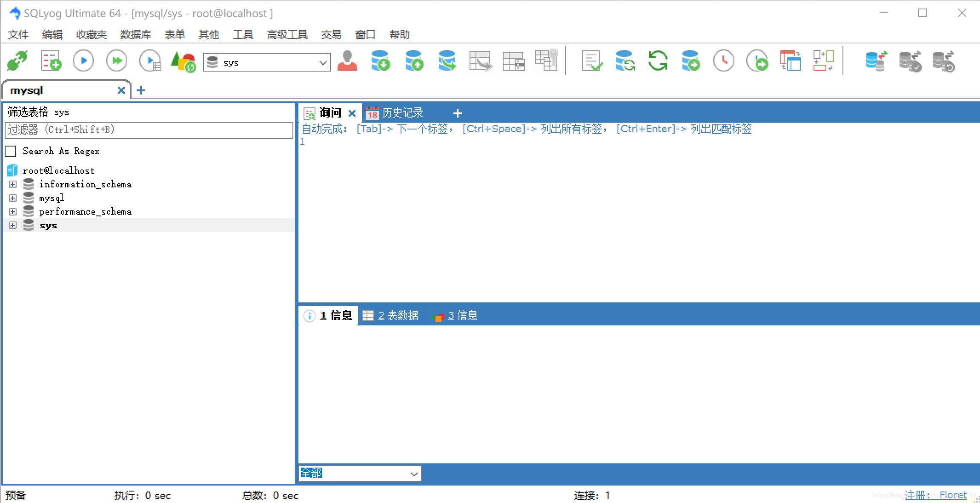980x503 pixels.
Task: Toggle the Search As Regex checkbox
Action: [x=10, y=151]
